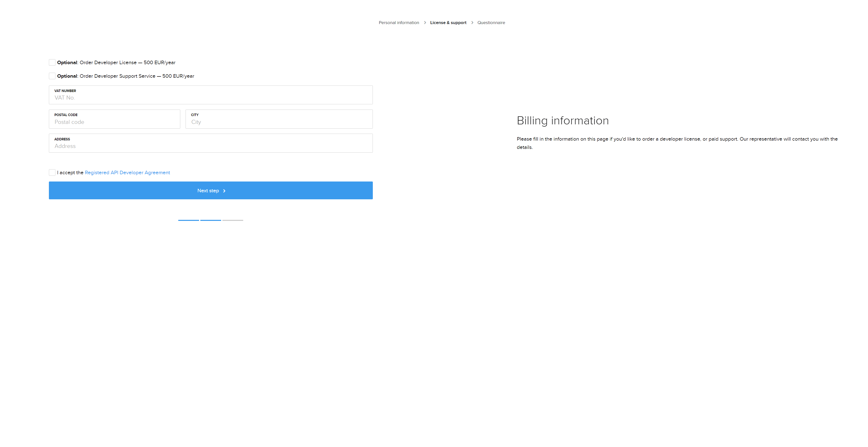
Task: Select the License & support breadcrumb
Action: [448, 23]
